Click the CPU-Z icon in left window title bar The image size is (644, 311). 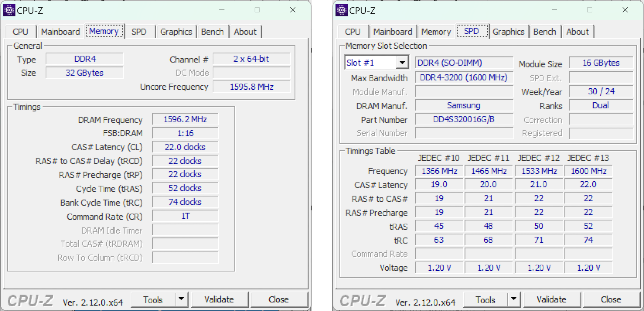click(9, 10)
